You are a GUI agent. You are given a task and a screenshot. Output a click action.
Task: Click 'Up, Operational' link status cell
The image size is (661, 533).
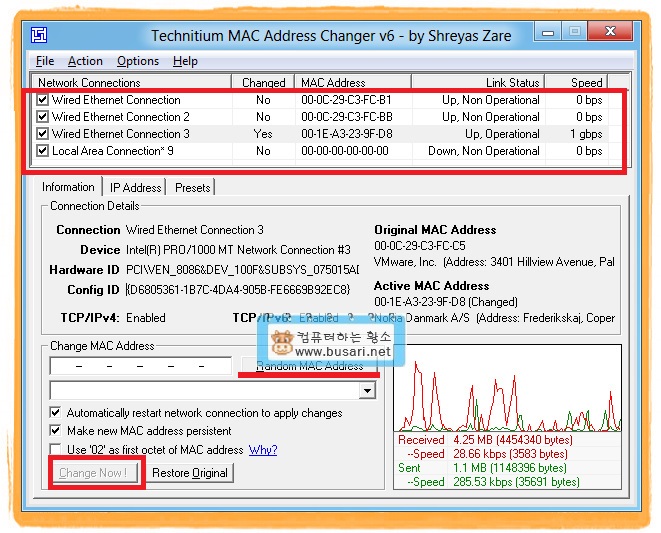[502, 134]
